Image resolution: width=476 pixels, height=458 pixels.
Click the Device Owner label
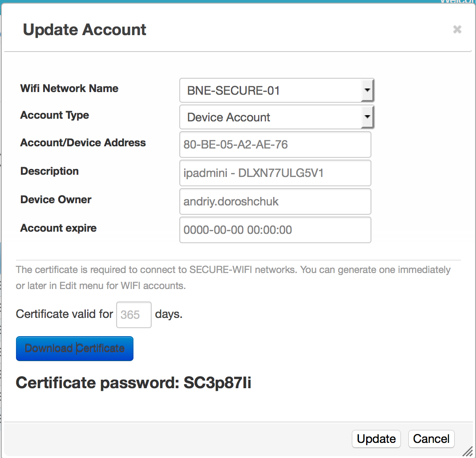pos(56,200)
